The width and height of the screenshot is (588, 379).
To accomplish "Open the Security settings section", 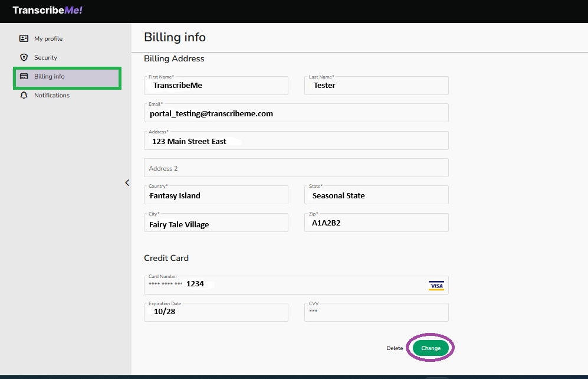I will pos(44,57).
